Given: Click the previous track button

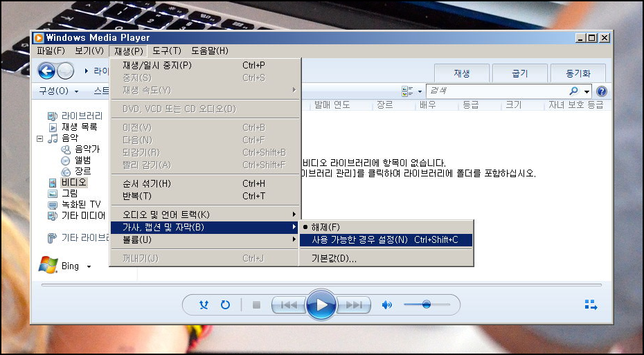Looking at the screenshot, I should tap(289, 305).
